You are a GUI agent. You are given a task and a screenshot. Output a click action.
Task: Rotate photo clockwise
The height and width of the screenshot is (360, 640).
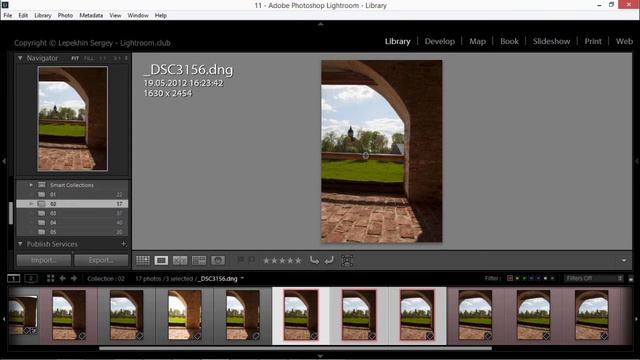(x=329, y=260)
